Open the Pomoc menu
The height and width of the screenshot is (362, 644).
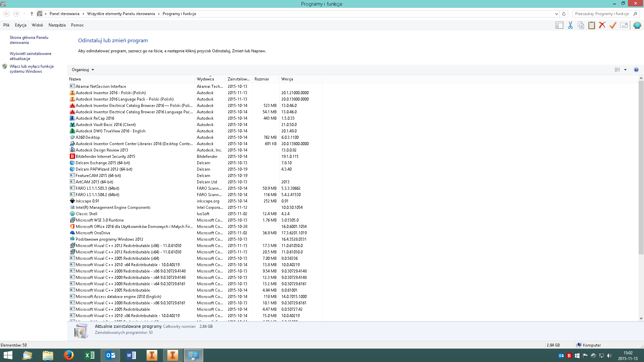tap(77, 25)
